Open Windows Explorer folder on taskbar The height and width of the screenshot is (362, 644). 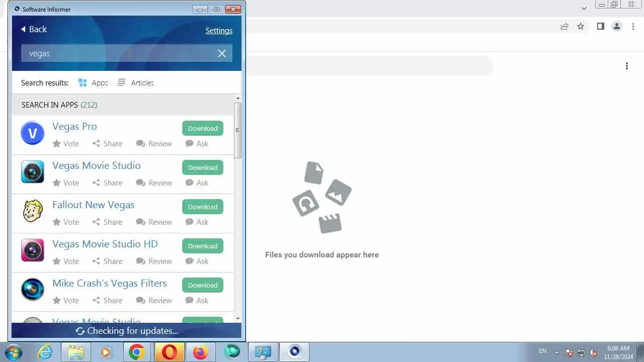click(x=76, y=352)
